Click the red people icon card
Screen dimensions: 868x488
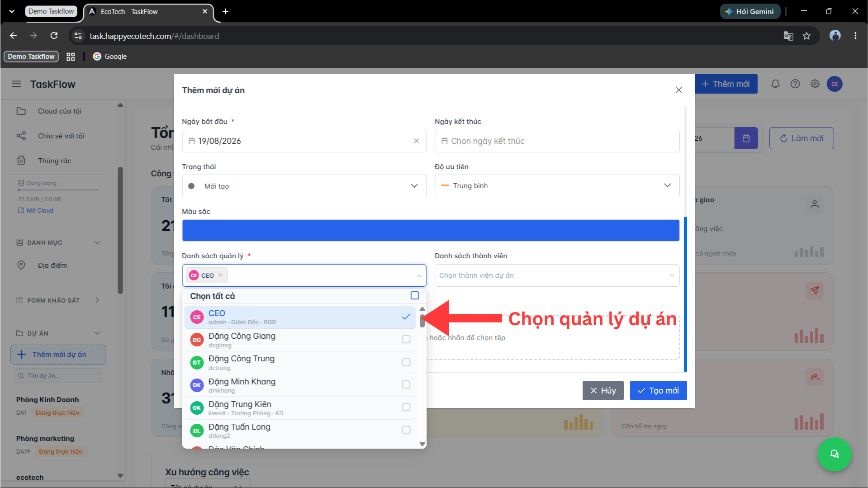[814, 377]
